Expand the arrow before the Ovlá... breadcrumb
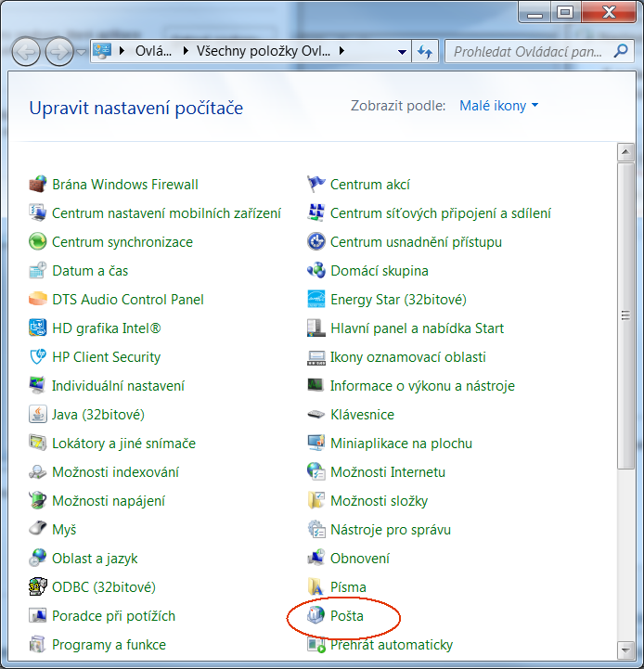The width and height of the screenshot is (644, 669). tap(122, 51)
